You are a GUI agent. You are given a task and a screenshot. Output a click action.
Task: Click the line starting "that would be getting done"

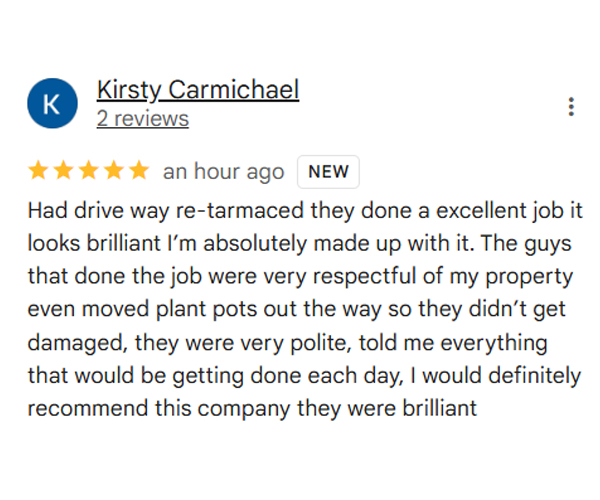coord(303,376)
